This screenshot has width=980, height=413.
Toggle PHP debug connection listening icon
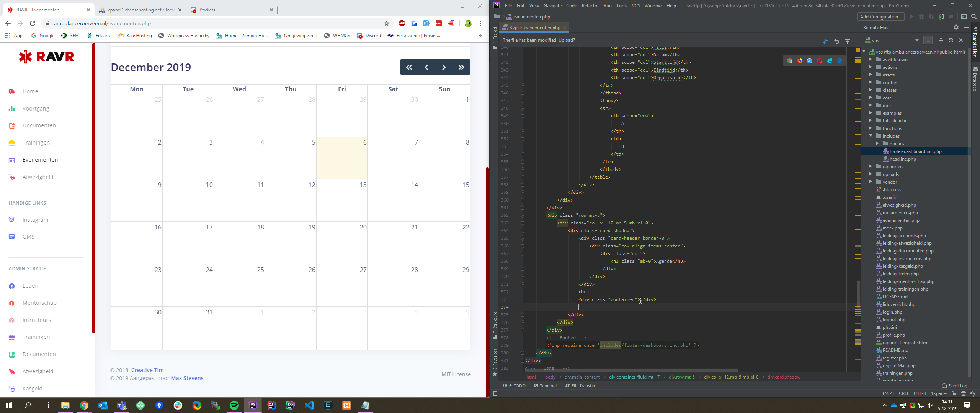point(941,16)
